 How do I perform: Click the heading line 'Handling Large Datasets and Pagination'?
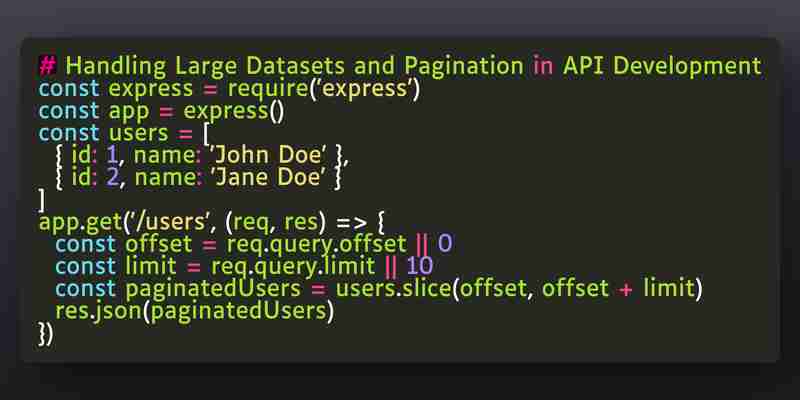point(401,66)
